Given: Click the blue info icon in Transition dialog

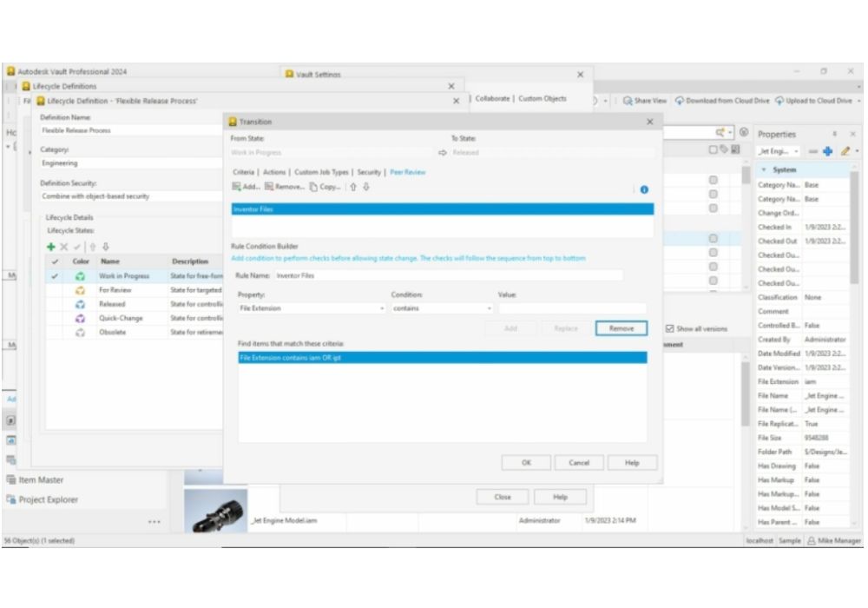Looking at the screenshot, I should [644, 189].
